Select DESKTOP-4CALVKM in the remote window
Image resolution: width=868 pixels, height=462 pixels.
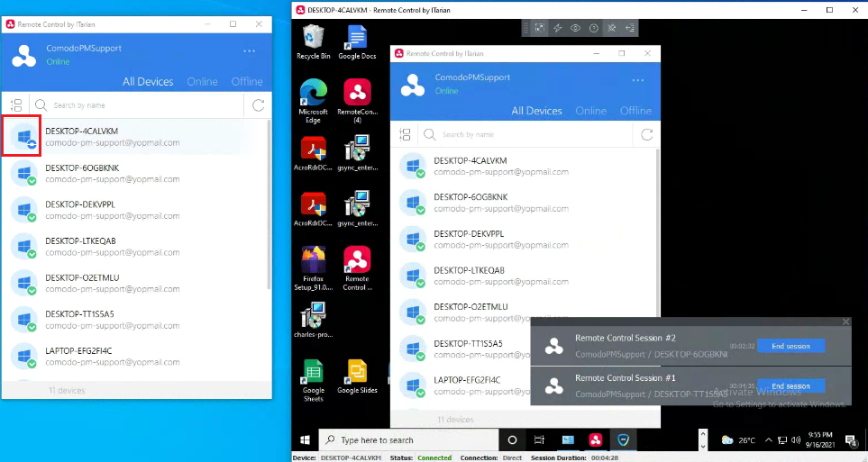tap(524, 166)
